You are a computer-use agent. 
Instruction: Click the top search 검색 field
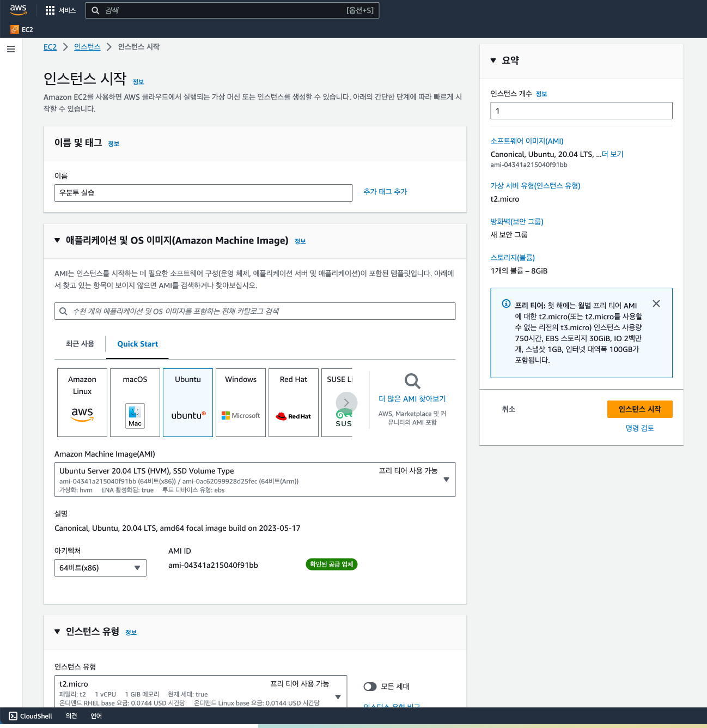point(232,10)
